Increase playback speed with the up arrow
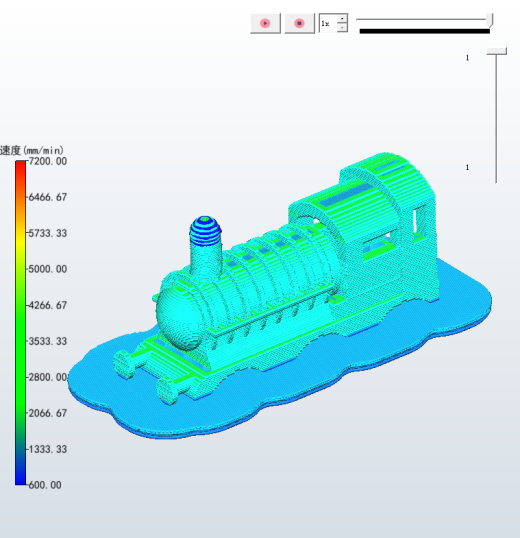Screen dimensions: 520x538 pos(342,19)
